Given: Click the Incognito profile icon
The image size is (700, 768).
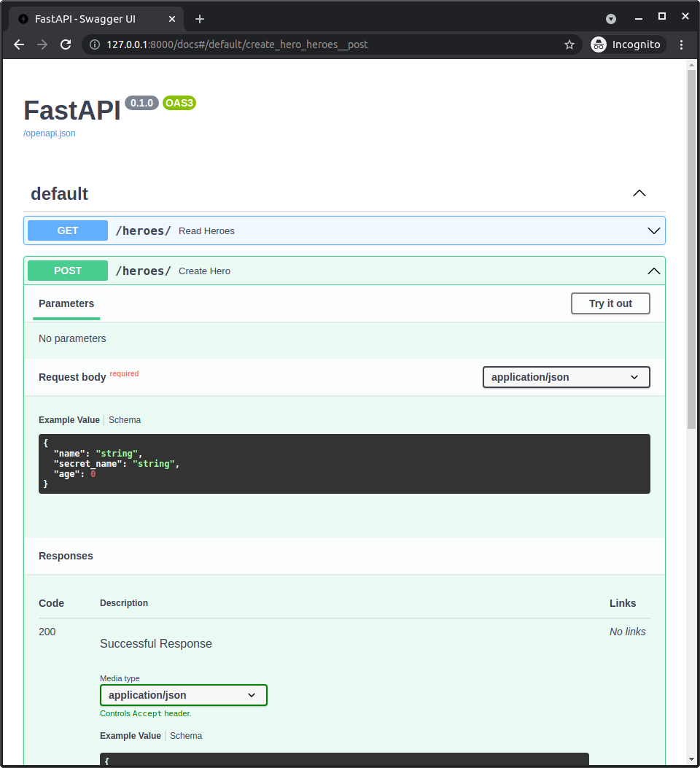Looking at the screenshot, I should tap(598, 44).
